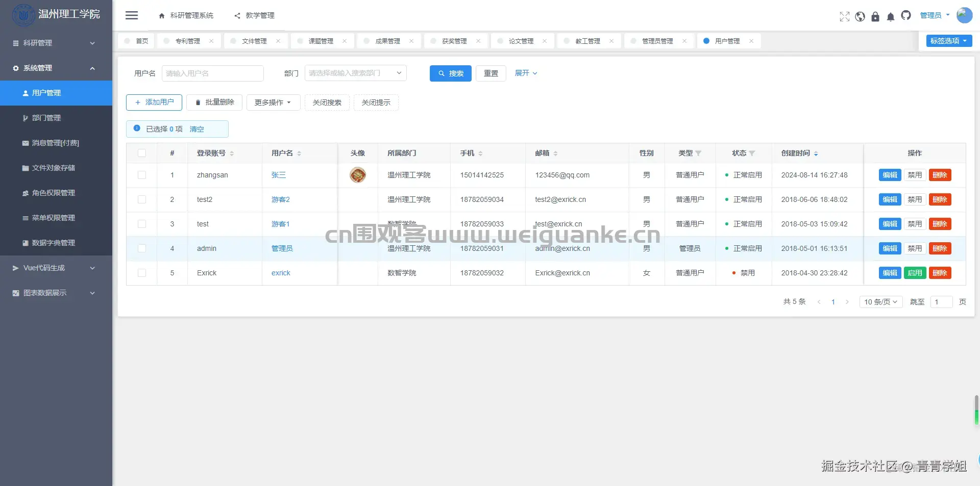Viewport: 980px width, 486px height.
Task: Collapse the 系统管理 sidebar menu
Action: click(56, 68)
